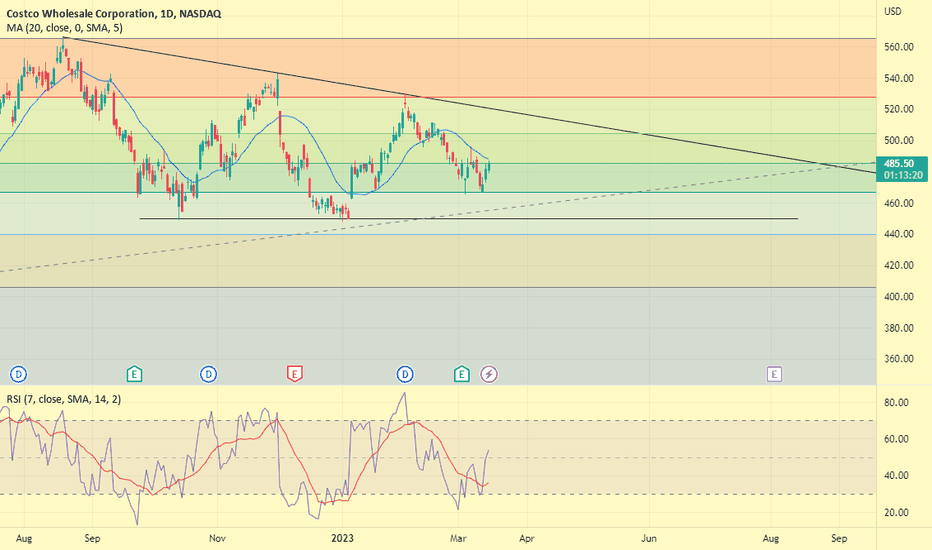Click the 540.00 price axis label
Screen dimensions: 932x550
coord(899,78)
